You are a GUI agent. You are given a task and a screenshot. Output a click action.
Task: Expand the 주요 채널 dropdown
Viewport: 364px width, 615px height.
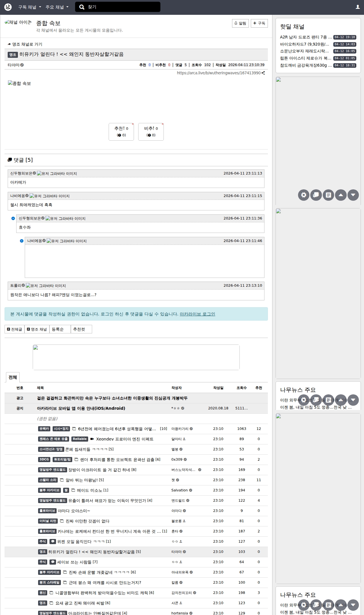point(57,7)
